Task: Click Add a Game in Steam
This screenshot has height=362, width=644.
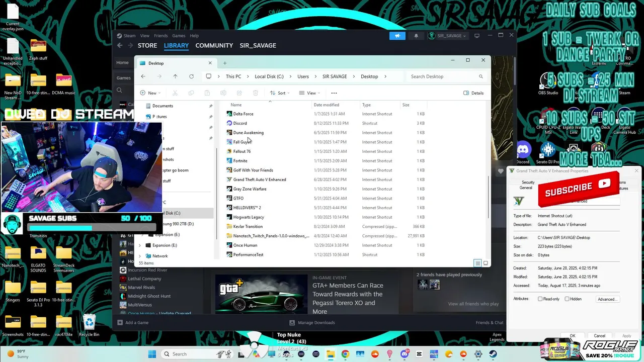Action: pos(133,323)
